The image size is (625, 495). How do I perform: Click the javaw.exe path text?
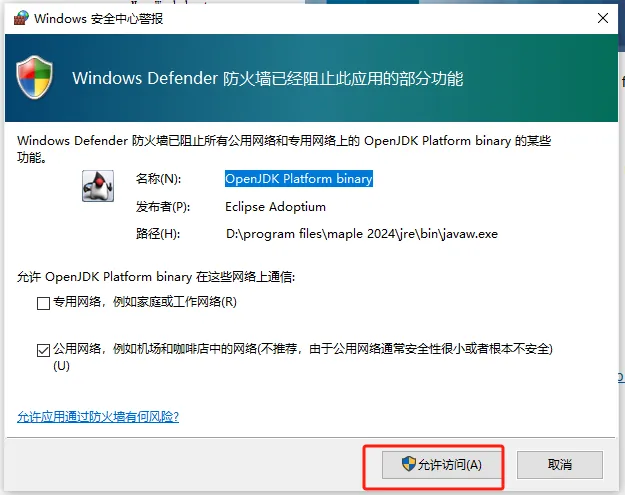coord(362,234)
